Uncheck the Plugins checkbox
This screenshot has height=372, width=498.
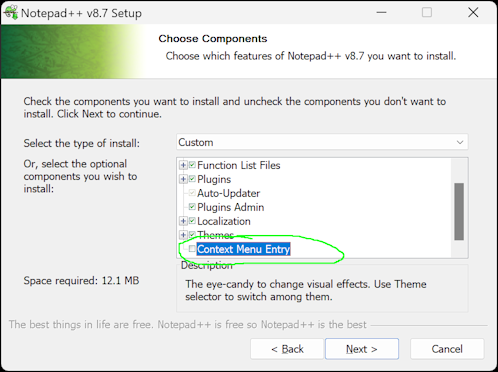point(192,179)
